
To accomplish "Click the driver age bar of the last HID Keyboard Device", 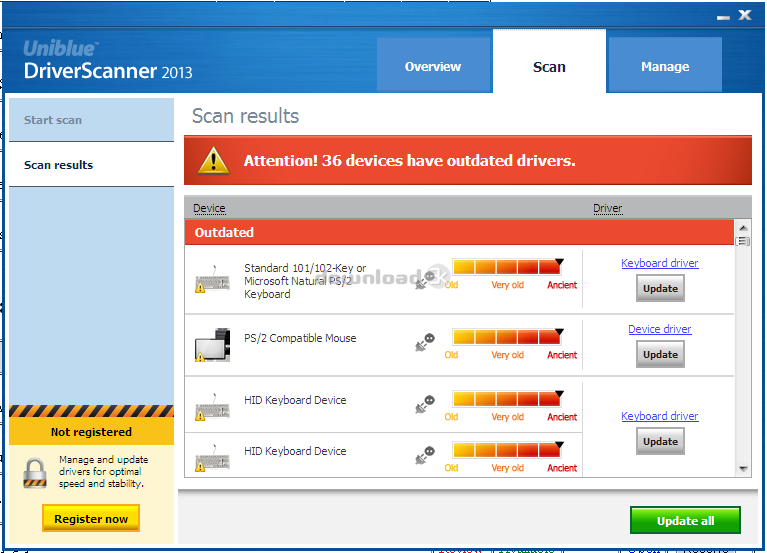I will pos(508,450).
